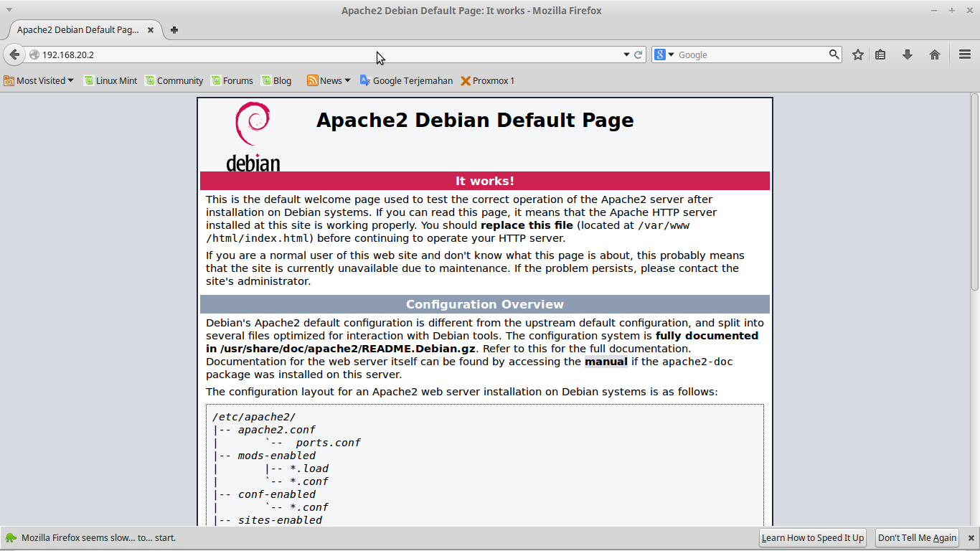Screen dimensions: 980x551
Task: Close the Firefox window with title bar X
Action: 969,10
